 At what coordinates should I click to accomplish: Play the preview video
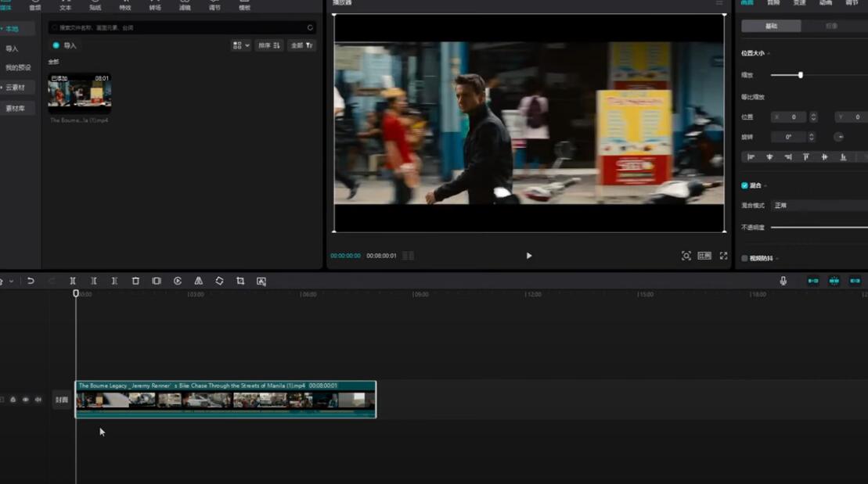528,256
